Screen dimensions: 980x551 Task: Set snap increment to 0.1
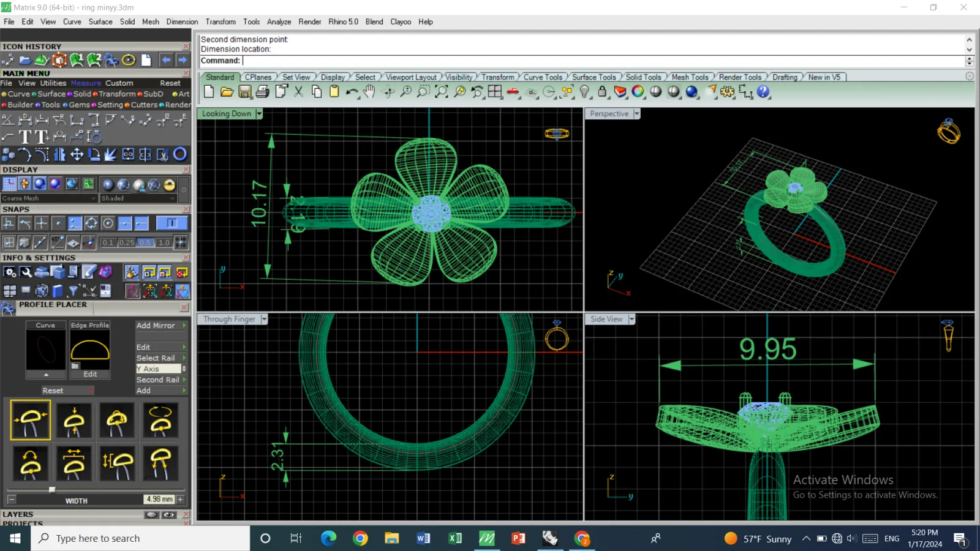pyautogui.click(x=108, y=242)
